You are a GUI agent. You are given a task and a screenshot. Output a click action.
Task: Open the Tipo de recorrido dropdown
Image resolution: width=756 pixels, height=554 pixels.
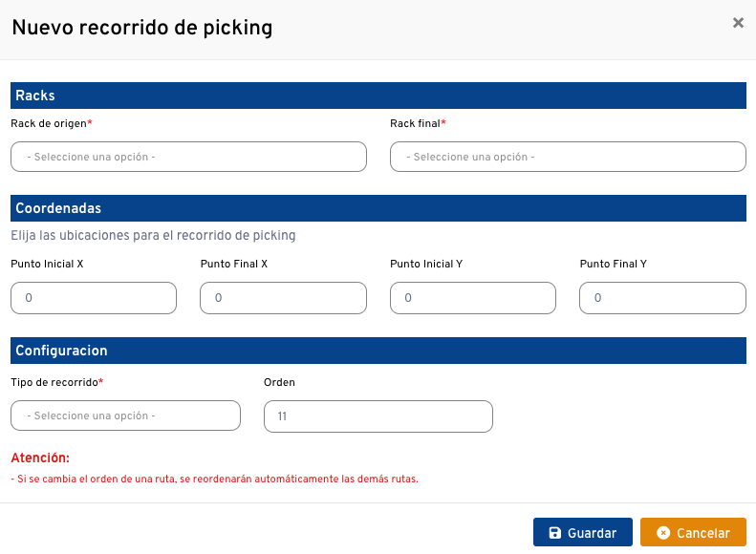pos(125,415)
